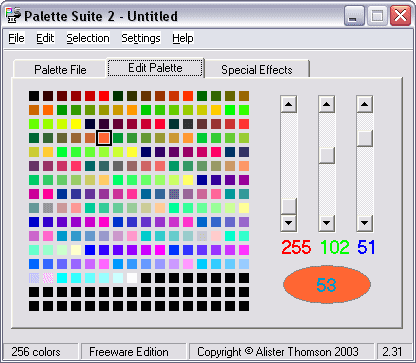416x363 pixels.
Task: Click the green scrollbar down arrow
Action: coord(327,223)
